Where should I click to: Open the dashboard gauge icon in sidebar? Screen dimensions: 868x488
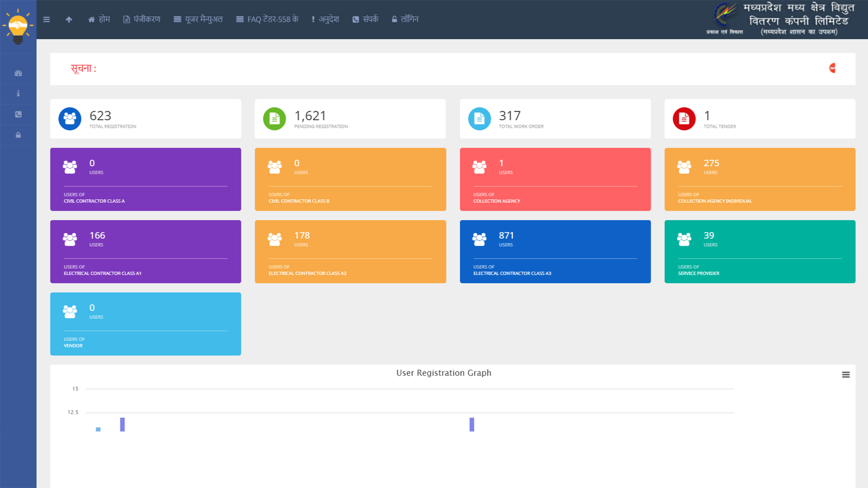18,73
